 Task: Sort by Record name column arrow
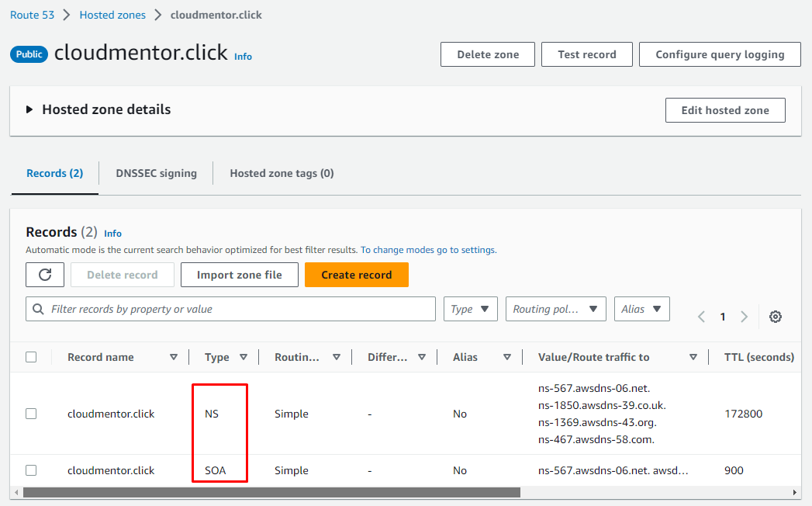[x=174, y=358]
